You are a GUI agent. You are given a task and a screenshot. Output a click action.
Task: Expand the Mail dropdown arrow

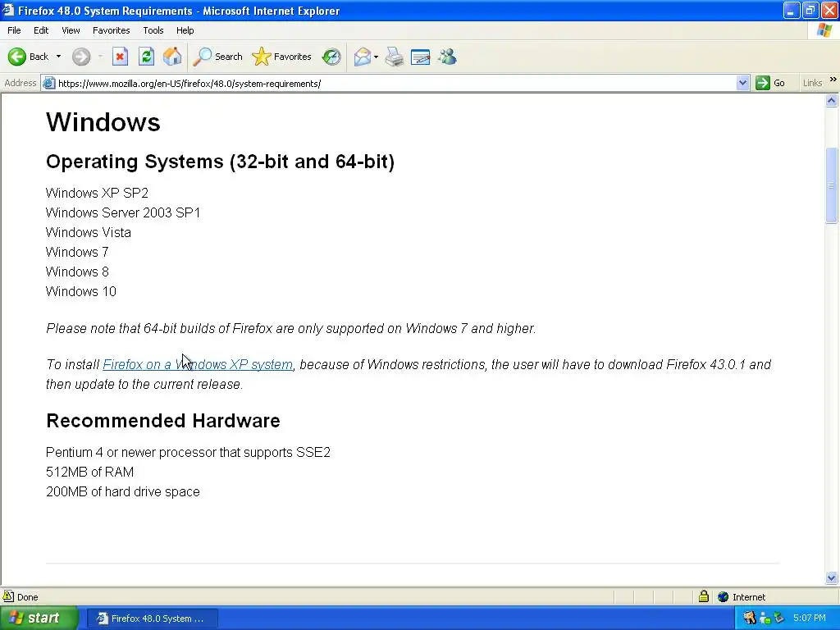[376, 57]
